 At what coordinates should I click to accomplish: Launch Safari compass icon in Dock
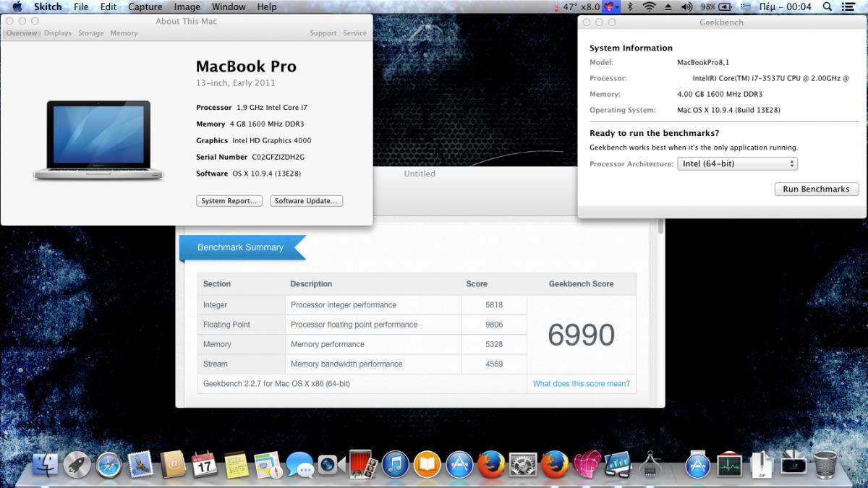tap(109, 464)
